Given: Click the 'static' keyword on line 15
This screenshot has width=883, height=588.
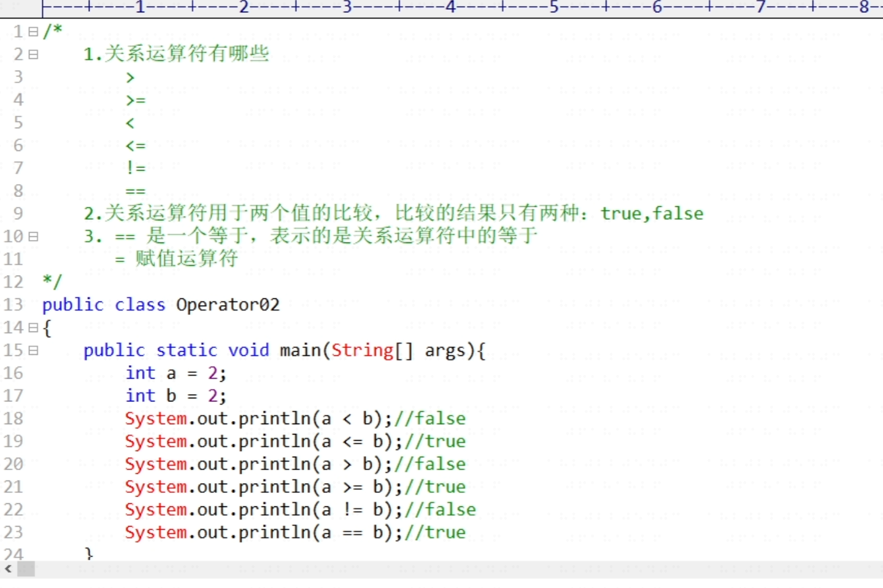Looking at the screenshot, I should 187,350.
